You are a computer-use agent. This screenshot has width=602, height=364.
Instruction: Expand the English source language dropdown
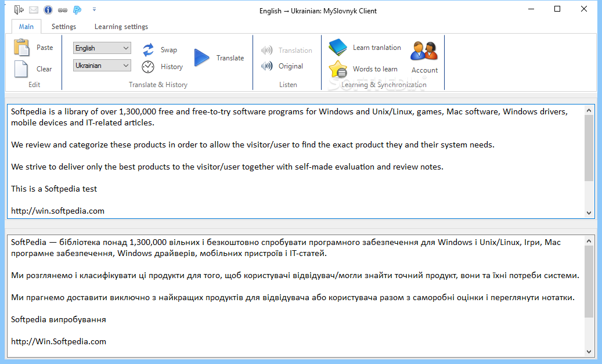point(102,48)
